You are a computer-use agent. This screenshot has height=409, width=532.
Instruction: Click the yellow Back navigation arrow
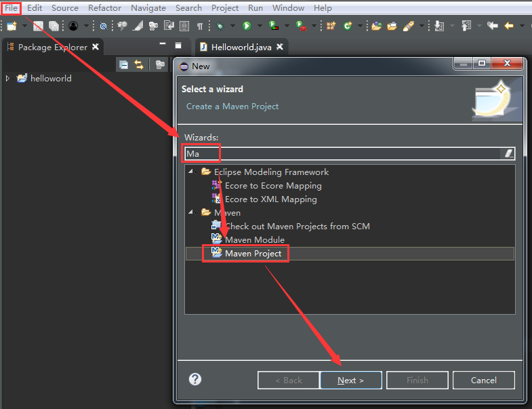[509, 26]
